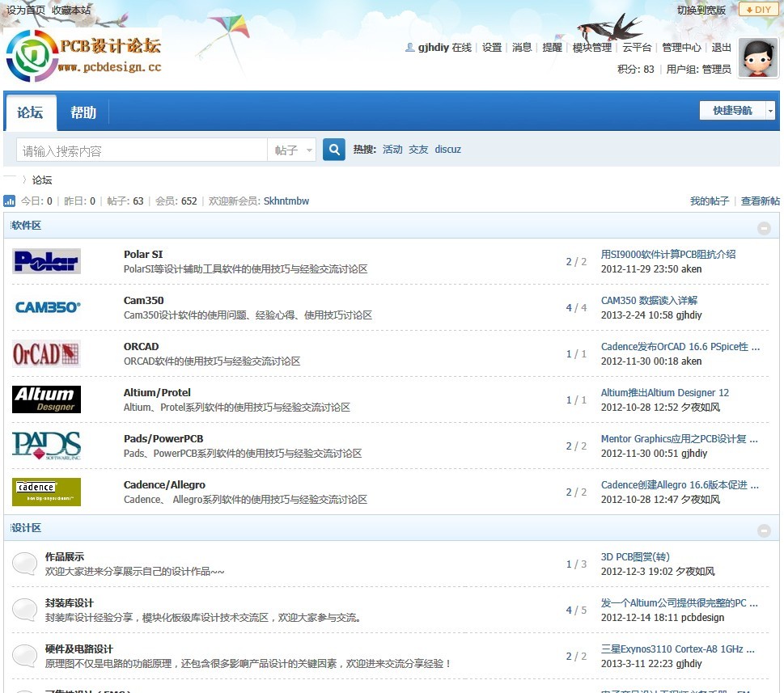Open post 三星Exynos3110 Cortex-A8 1GHz
The height and width of the screenshot is (693, 784).
pos(677,649)
